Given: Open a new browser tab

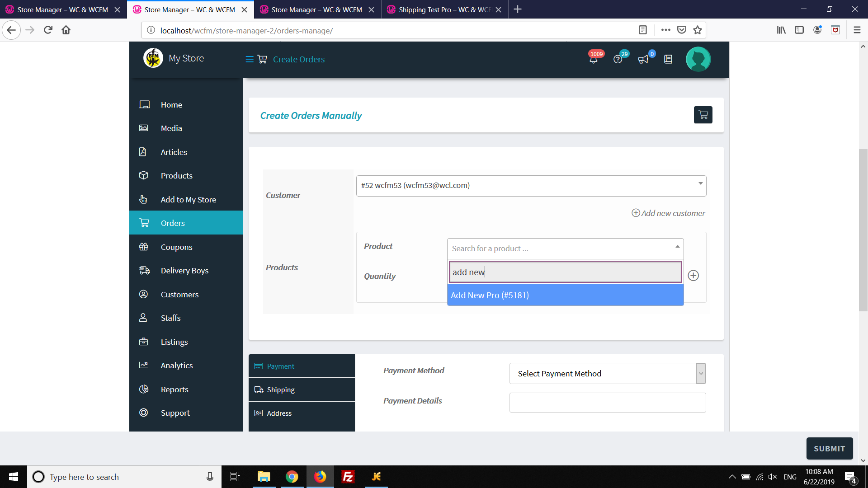Looking at the screenshot, I should pyautogui.click(x=518, y=9).
